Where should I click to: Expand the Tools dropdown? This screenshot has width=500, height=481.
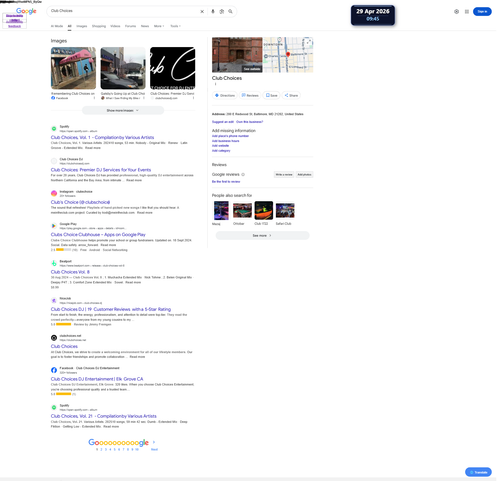175,26
